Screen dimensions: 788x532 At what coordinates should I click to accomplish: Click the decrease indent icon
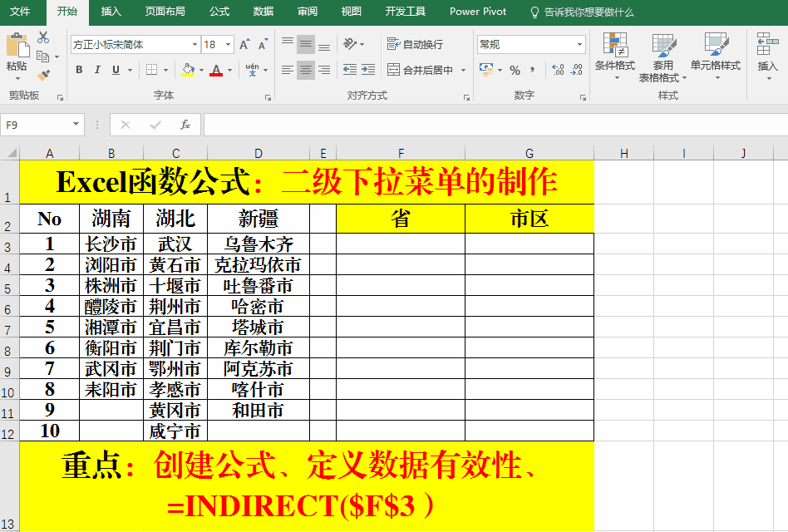(350, 70)
